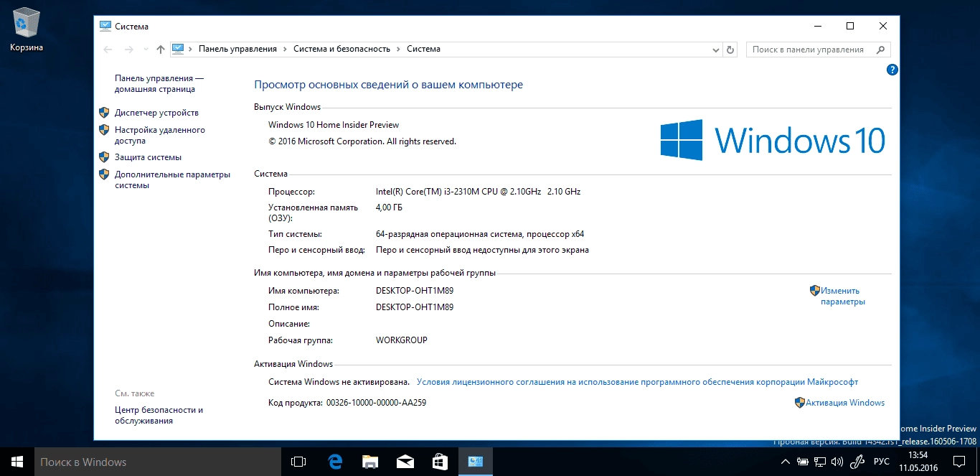This screenshot has width=980, height=476.
Task: Click the shield icon beside Диспетчер устройств
Action: 104,113
